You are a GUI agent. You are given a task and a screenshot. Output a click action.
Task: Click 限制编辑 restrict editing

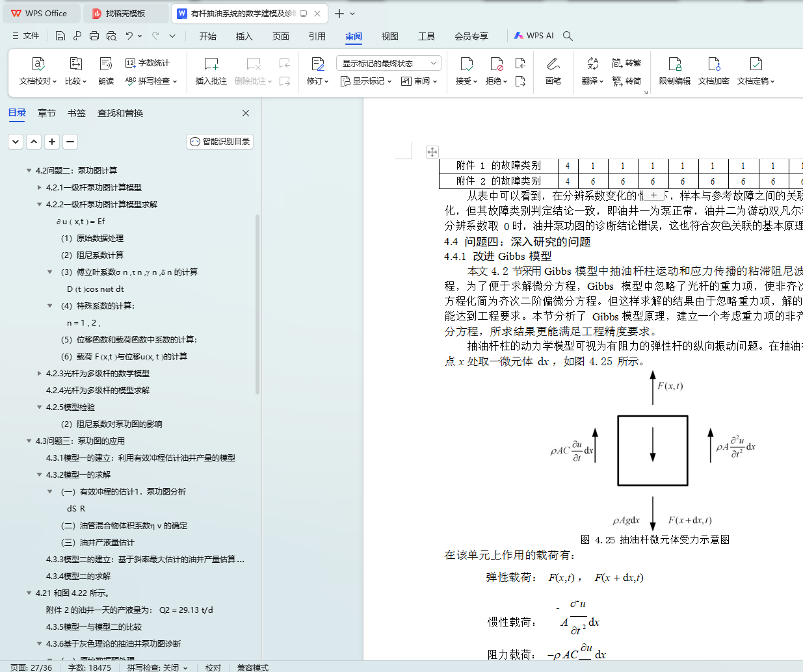tap(675, 71)
